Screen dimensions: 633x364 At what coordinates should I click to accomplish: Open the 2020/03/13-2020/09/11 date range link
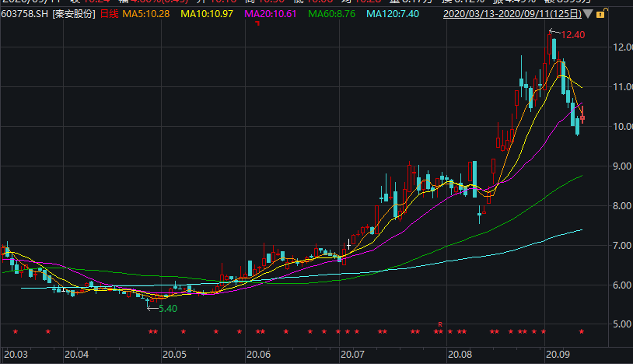tap(512, 14)
